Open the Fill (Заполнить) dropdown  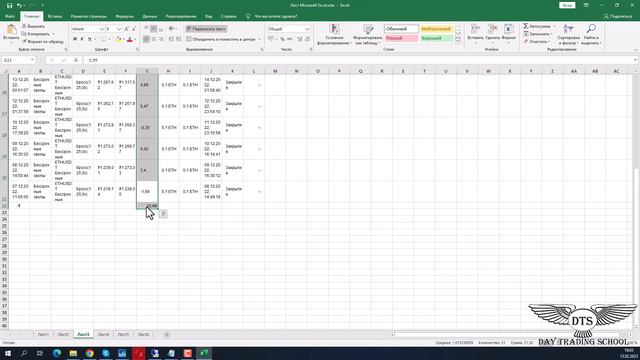[x=538, y=34]
